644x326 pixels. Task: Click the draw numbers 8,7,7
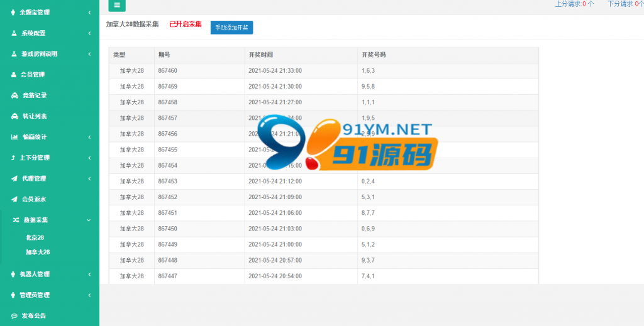368,213
